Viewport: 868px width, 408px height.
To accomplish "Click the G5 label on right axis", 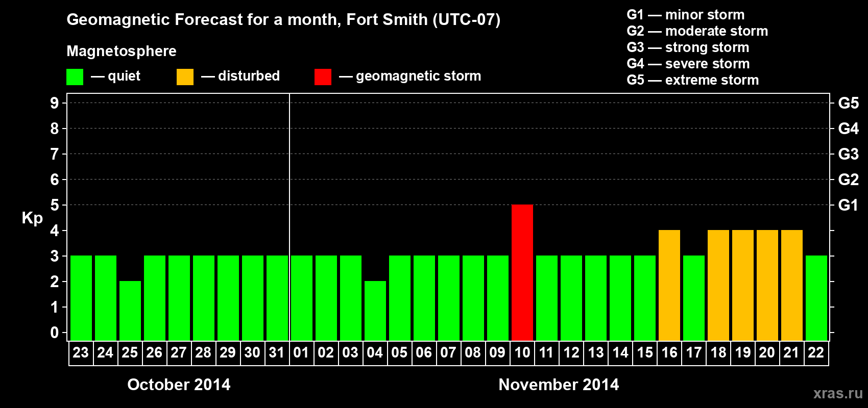I will [x=849, y=103].
